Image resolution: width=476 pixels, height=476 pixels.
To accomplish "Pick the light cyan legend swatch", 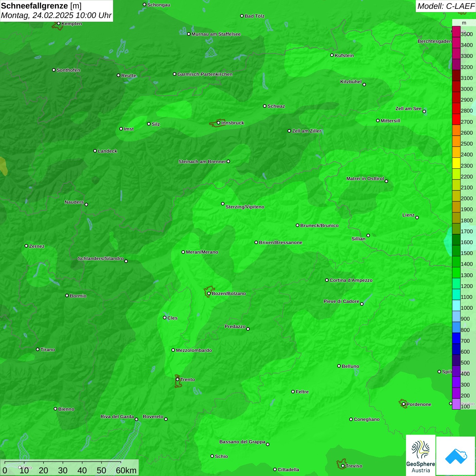I will (x=456, y=305).
